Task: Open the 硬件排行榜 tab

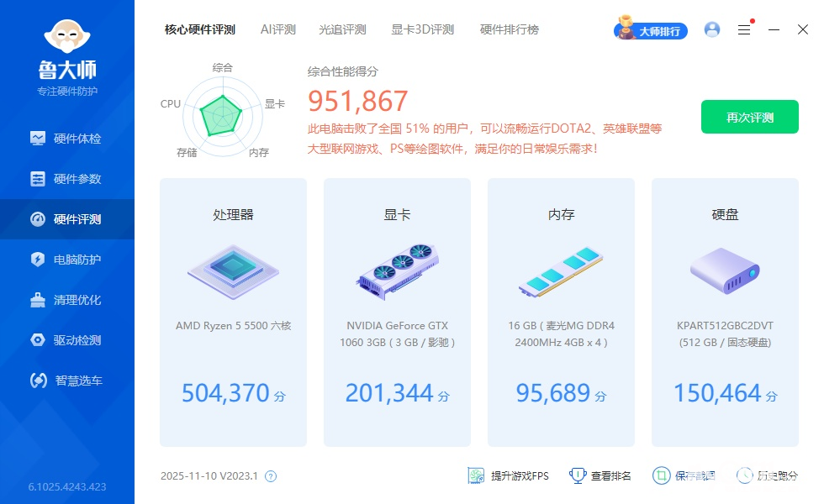Action: pos(509,29)
